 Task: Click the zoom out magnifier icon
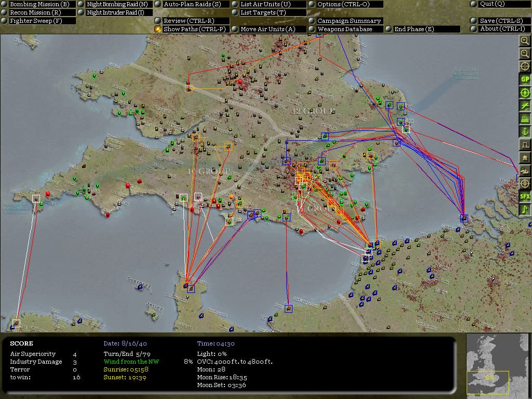[x=525, y=54]
